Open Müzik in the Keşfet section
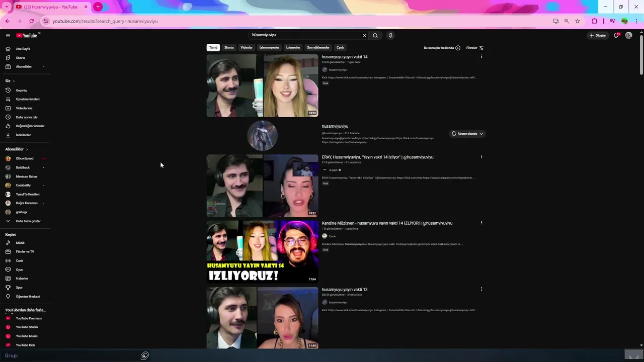Screen dimensions: 644x362 pos(25,243)
